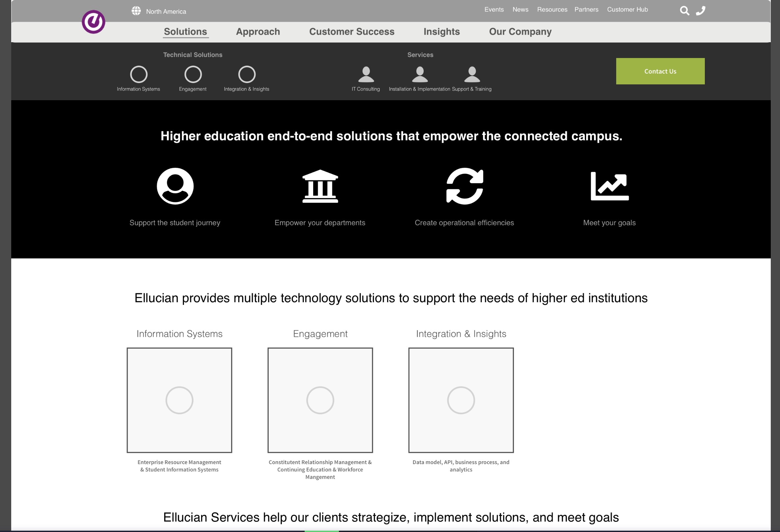The image size is (780, 532).
Task: Open the Our Company menu
Action: tap(520, 32)
